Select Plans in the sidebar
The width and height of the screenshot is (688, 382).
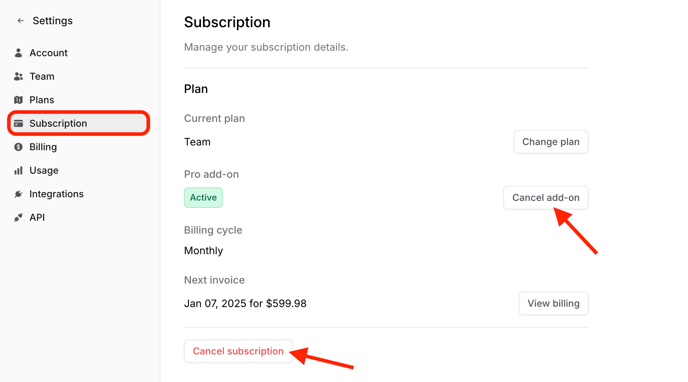(x=42, y=100)
